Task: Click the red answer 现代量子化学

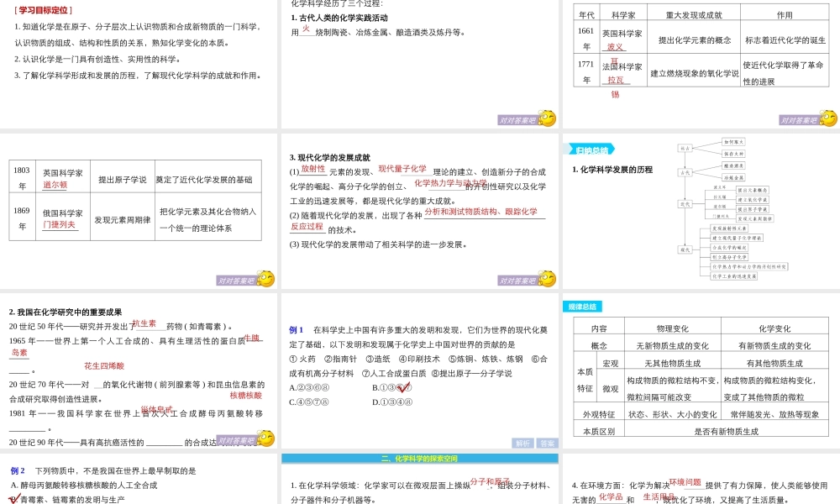Action: [x=403, y=168]
